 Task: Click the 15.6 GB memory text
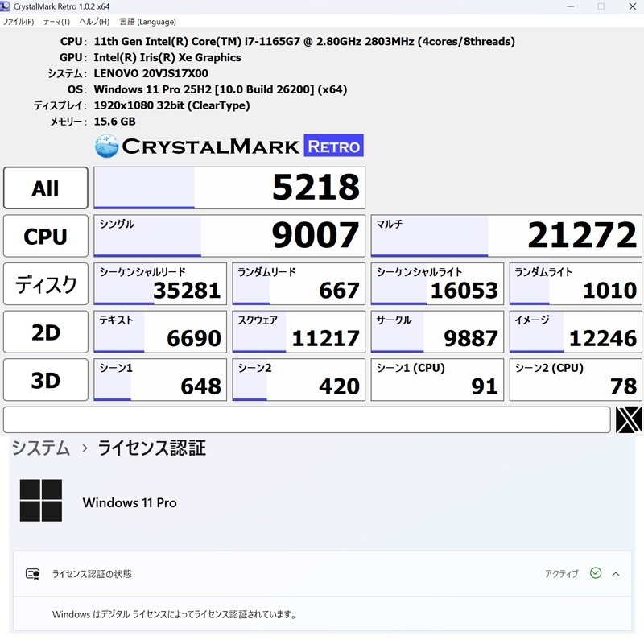coord(114,122)
